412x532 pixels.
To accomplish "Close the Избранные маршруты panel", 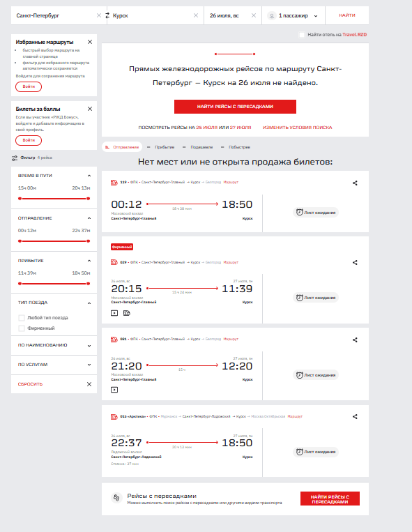I will (90, 42).
